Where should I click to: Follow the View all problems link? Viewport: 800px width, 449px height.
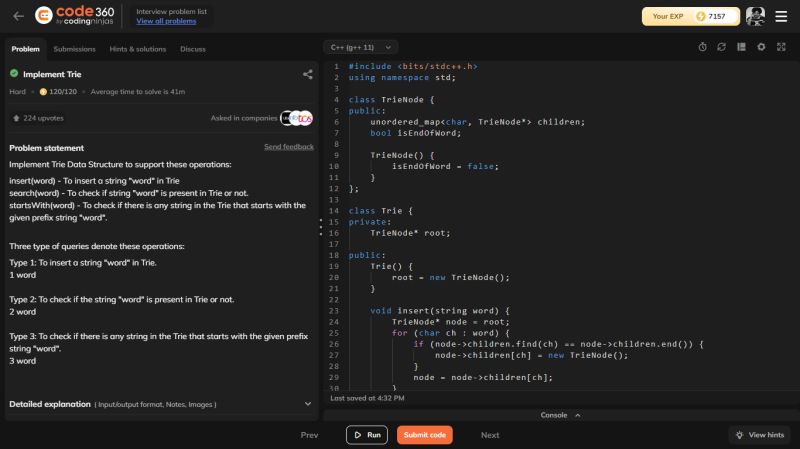[166, 21]
